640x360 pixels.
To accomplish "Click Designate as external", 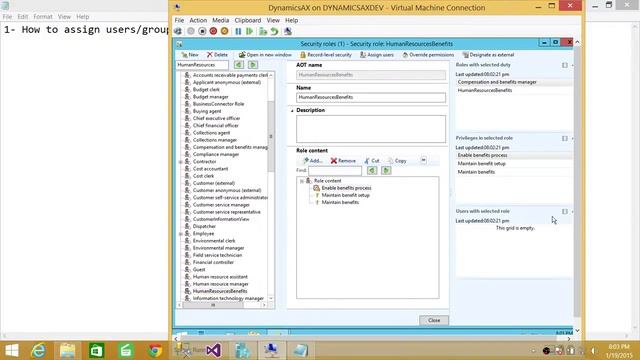I will [488, 55].
